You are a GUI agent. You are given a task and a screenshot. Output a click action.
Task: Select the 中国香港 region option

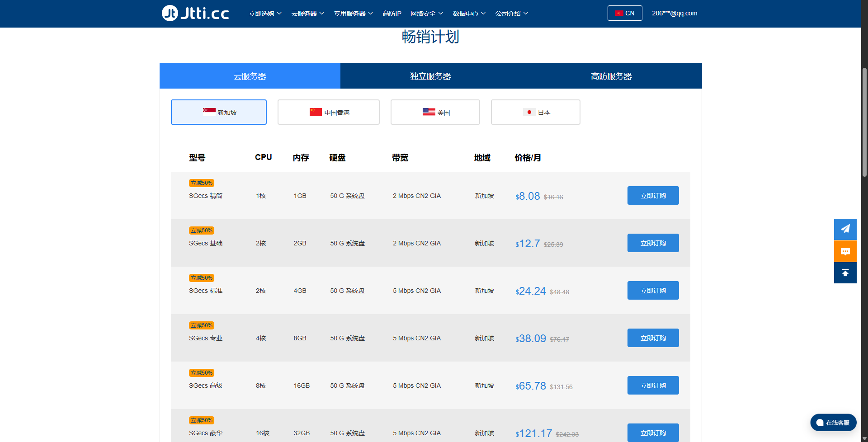(329, 112)
